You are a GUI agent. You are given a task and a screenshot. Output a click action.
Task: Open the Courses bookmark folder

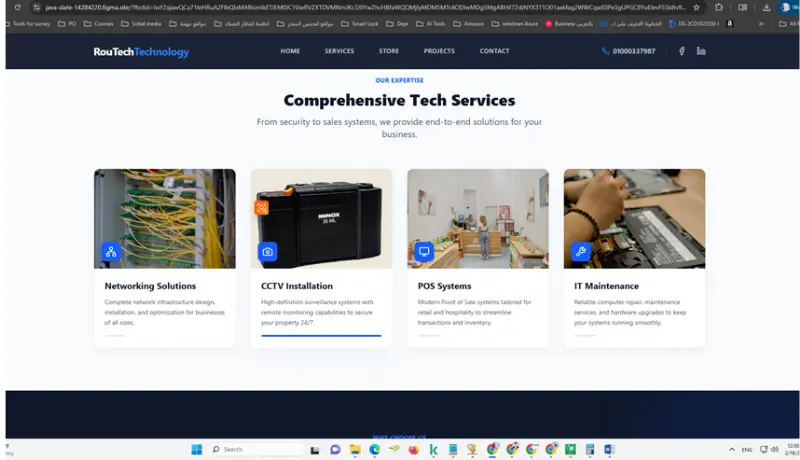tap(98, 24)
